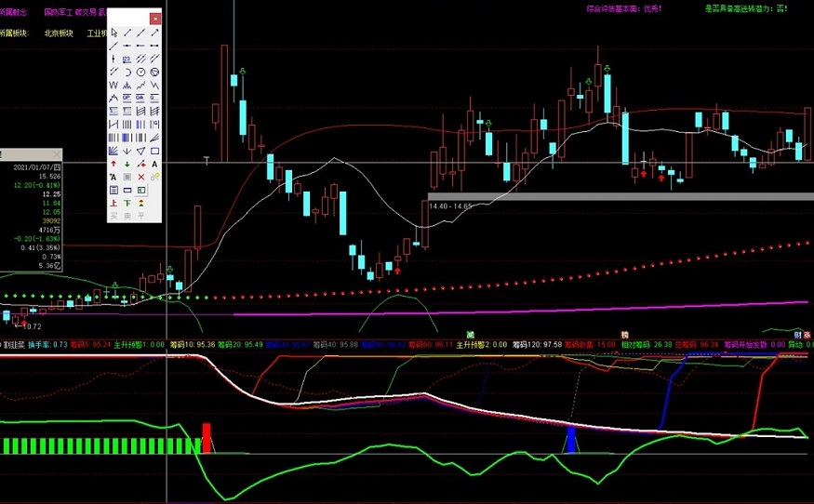This screenshot has width=814, height=504.
Task: Select the 123 price label tool
Action: [x=127, y=59]
